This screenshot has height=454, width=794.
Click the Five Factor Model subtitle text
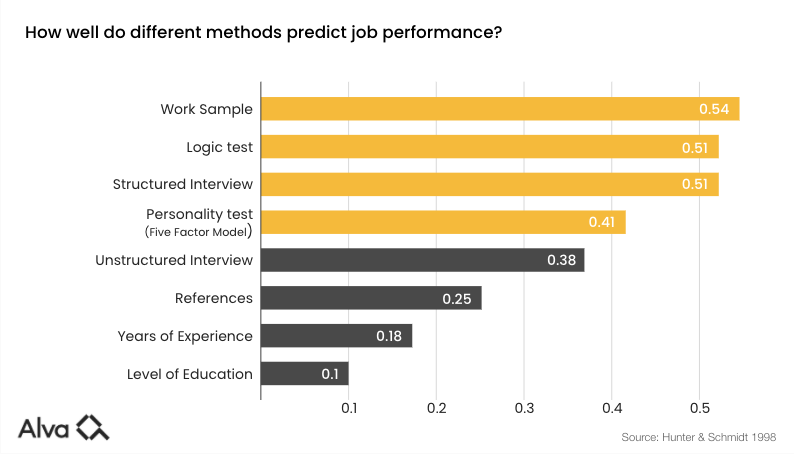pos(197,232)
